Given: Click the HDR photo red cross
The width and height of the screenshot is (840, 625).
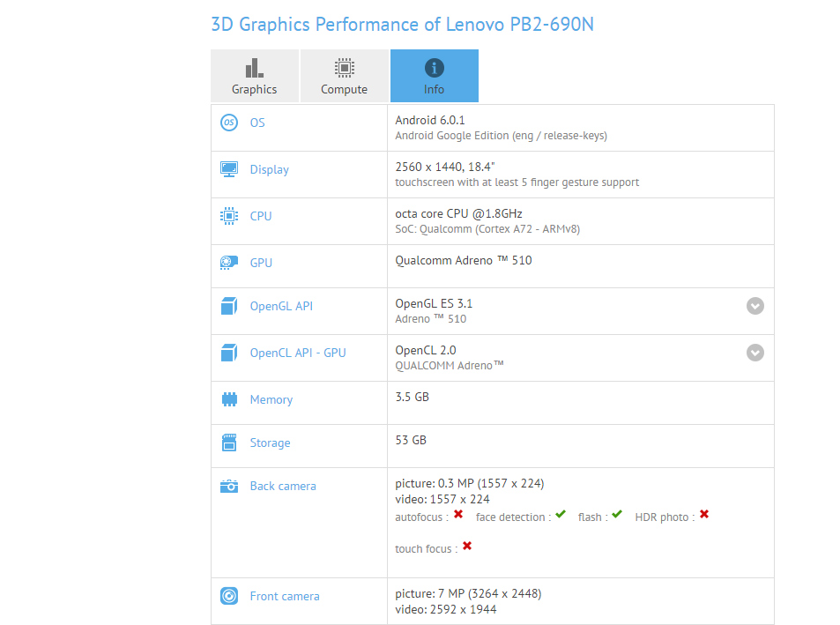Looking at the screenshot, I should (704, 515).
